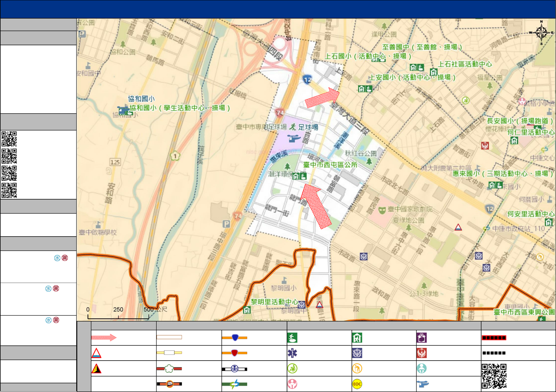Image resolution: width=556 pixels, height=392 pixels.
Task: Click the 至善國中（至善館、操場）label
Action: pos(422,47)
